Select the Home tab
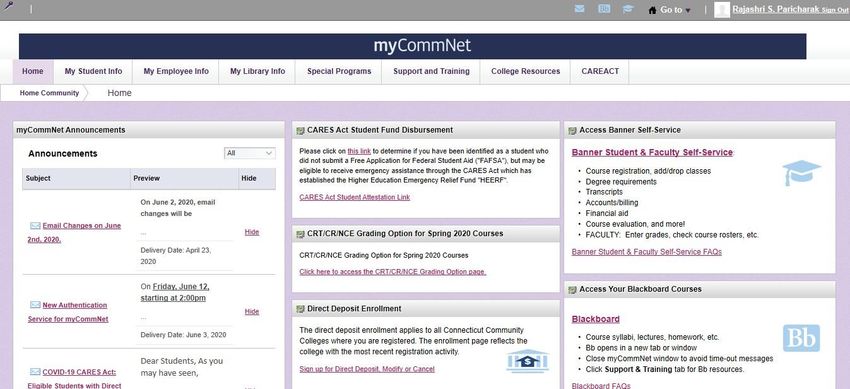This screenshot has width=850, height=389. 33,72
